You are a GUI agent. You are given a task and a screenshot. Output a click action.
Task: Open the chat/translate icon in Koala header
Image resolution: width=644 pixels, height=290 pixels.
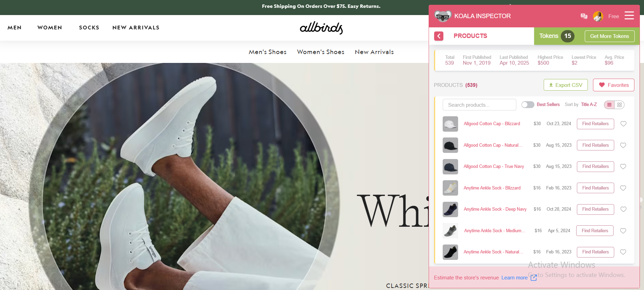[584, 16]
